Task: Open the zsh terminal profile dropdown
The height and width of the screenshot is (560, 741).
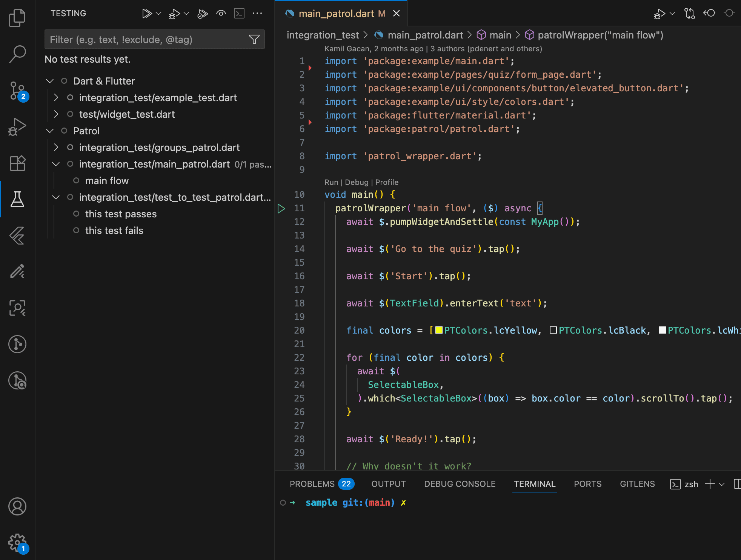Action: click(723, 484)
